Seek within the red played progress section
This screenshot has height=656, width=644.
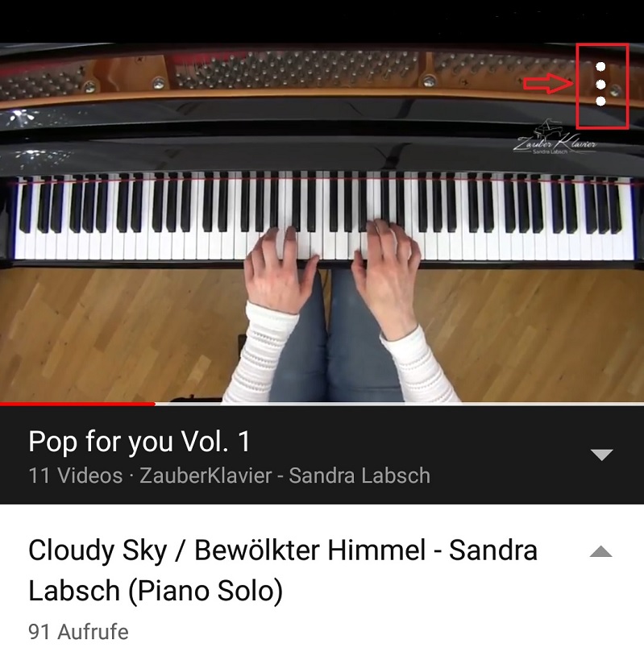click(77, 404)
